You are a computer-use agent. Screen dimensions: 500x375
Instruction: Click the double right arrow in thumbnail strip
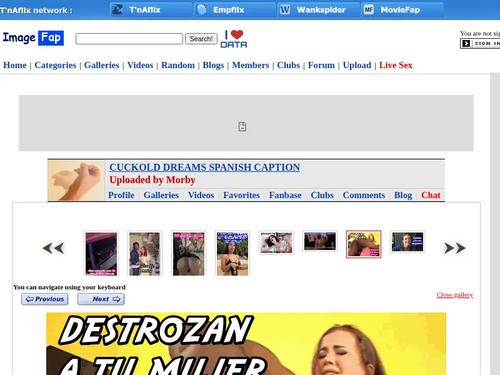click(x=455, y=248)
